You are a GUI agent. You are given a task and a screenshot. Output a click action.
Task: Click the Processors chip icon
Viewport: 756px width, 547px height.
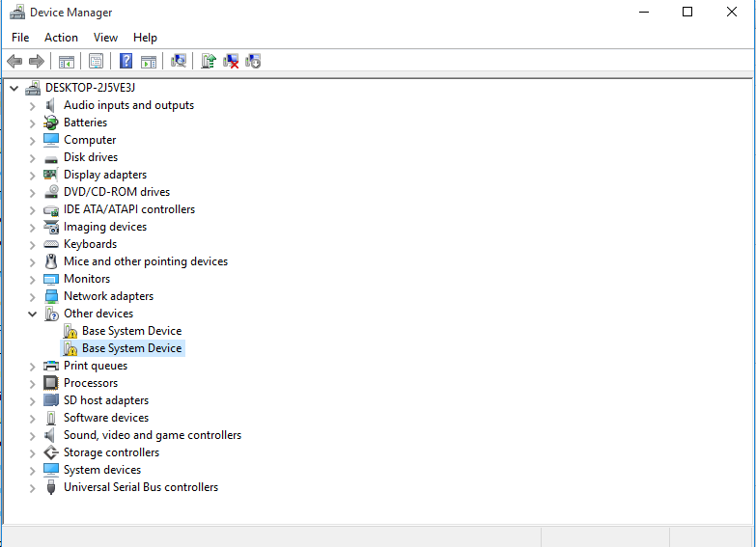click(50, 383)
